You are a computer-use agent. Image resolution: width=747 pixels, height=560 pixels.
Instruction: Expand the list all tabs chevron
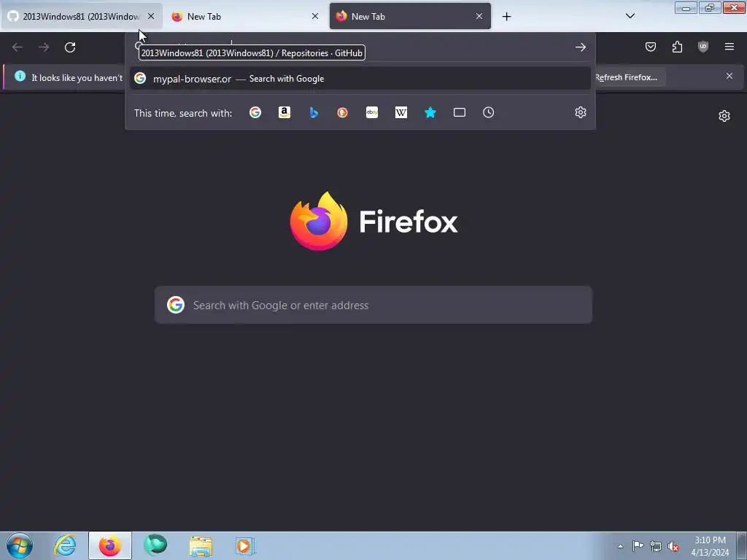pyautogui.click(x=630, y=16)
